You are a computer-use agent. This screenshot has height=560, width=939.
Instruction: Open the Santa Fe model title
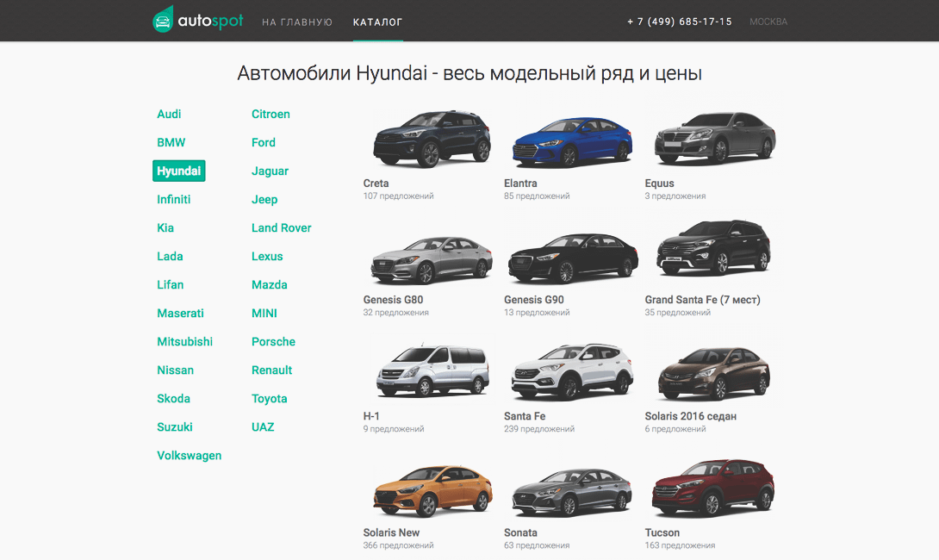(525, 416)
